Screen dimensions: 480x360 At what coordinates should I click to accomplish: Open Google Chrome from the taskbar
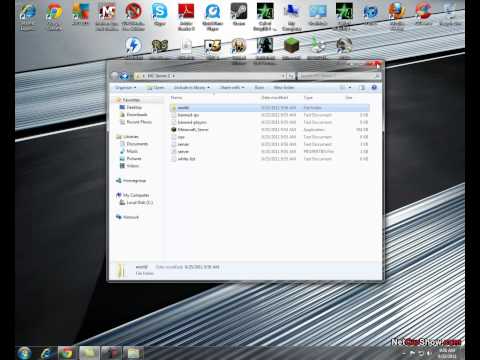[x=67, y=353]
